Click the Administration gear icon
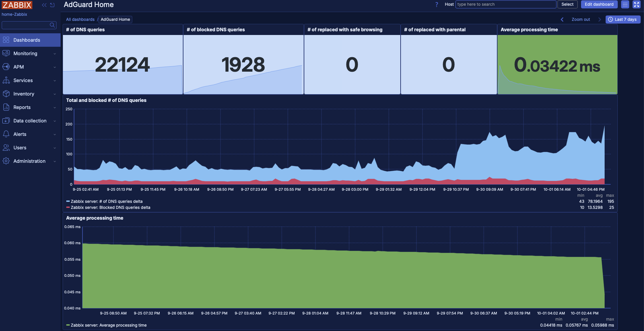The width and height of the screenshot is (644, 331). coord(6,161)
